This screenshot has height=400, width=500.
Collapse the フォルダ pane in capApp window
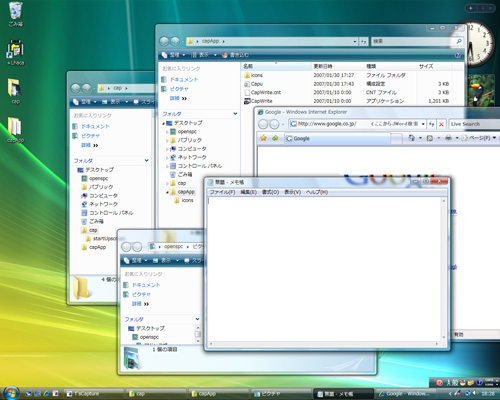[x=235, y=114]
